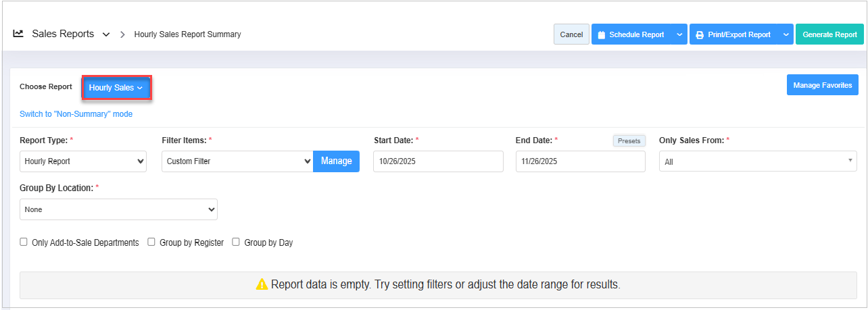Click the warning triangle icon in empty report message
This screenshot has height=310, width=868.
point(262,284)
